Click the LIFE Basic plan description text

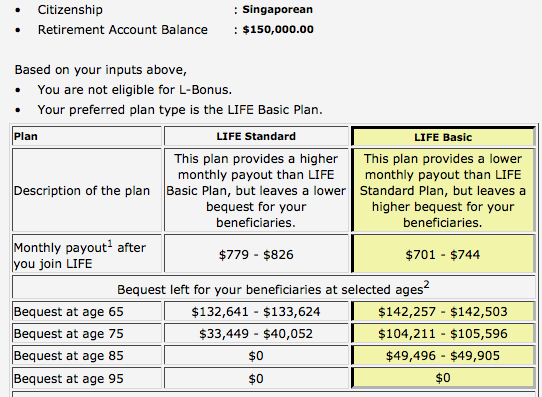(443, 190)
